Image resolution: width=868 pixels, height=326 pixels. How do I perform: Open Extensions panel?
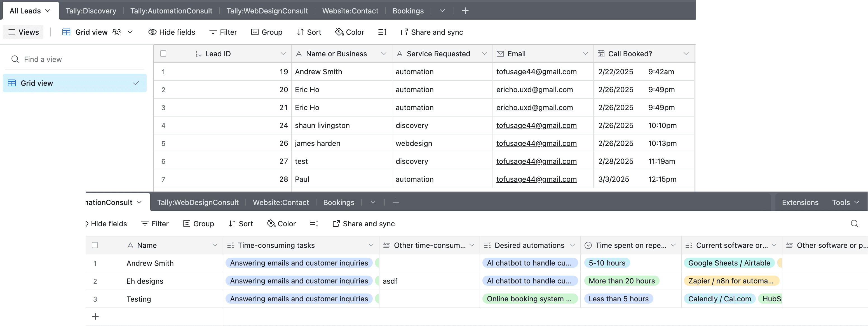click(x=800, y=202)
